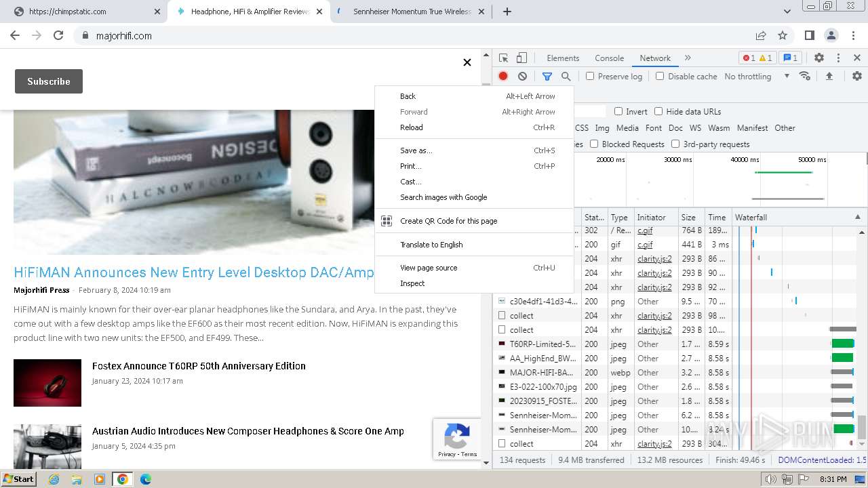This screenshot has width=868, height=488.
Task: Import HAR file upload icon
Action: click(x=829, y=77)
